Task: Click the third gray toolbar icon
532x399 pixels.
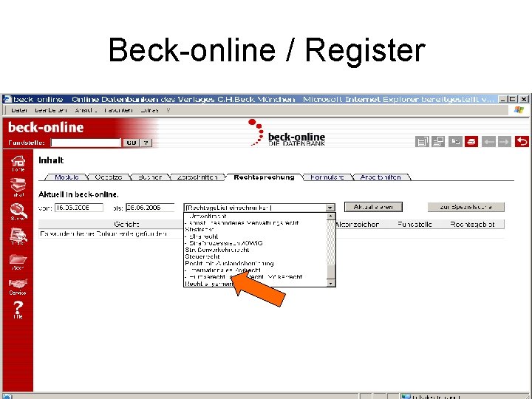Action: click(x=455, y=141)
